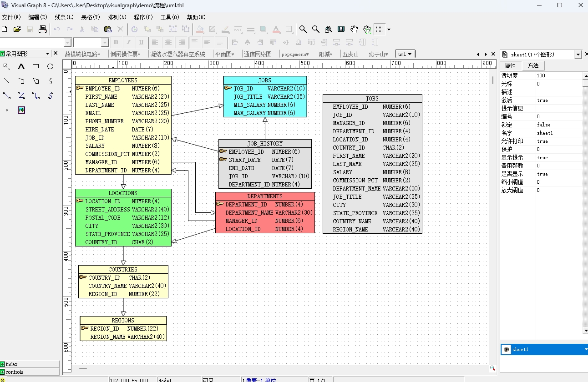Select the text tool labeled A

(21, 66)
